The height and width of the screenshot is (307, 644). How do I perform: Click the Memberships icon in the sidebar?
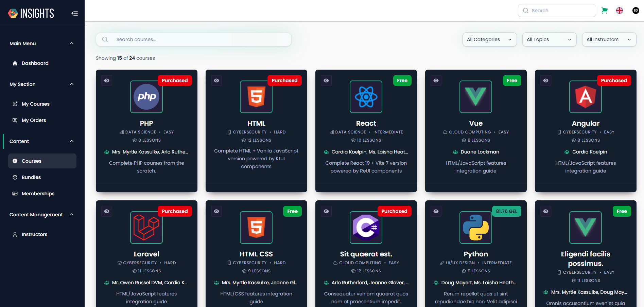click(x=15, y=193)
